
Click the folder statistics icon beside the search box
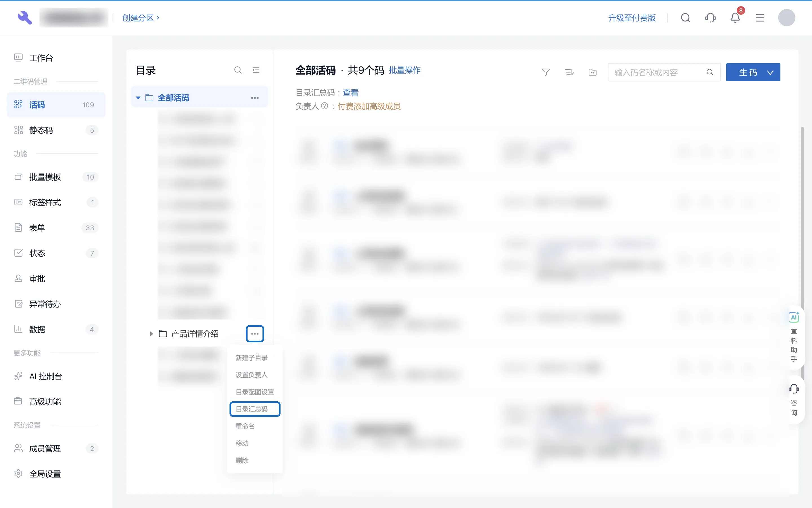coord(593,72)
